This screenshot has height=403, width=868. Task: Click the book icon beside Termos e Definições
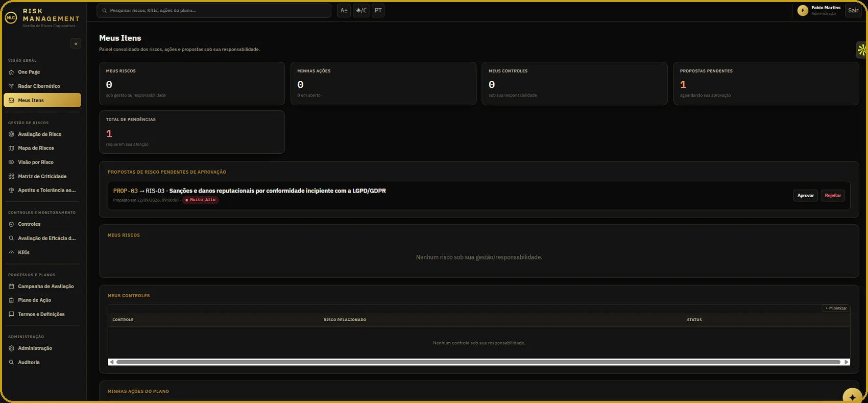[11, 314]
